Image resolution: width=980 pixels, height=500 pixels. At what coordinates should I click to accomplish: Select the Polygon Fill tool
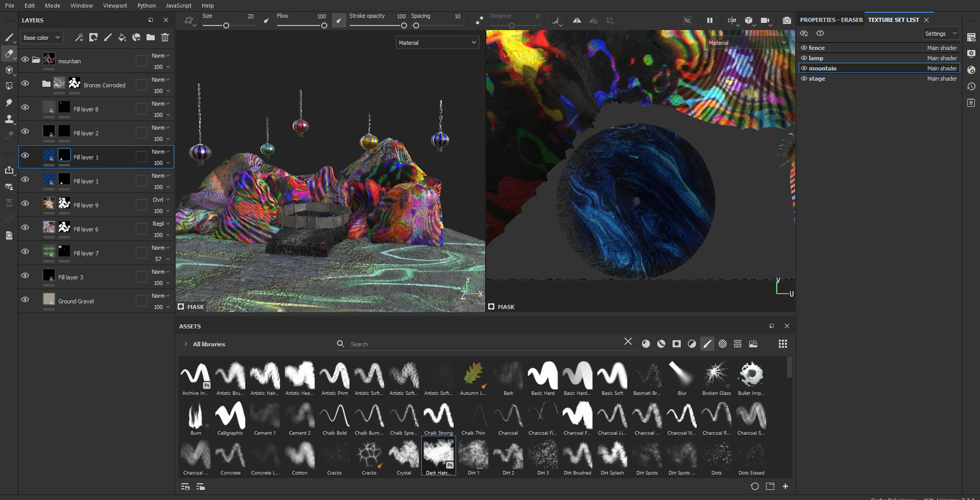pos(9,86)
